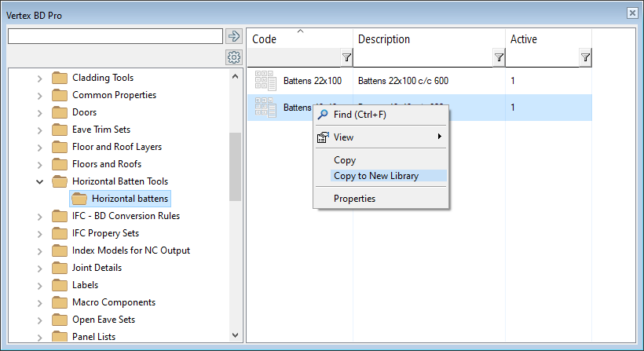The image size is (644, 351).
Task: Sort by the Code column header
Action: 298,39
